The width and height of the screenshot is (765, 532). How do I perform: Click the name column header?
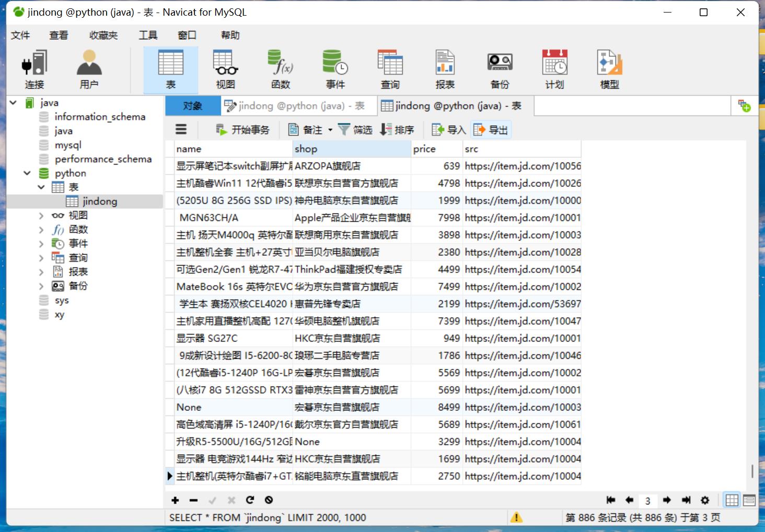click(234, 149)
